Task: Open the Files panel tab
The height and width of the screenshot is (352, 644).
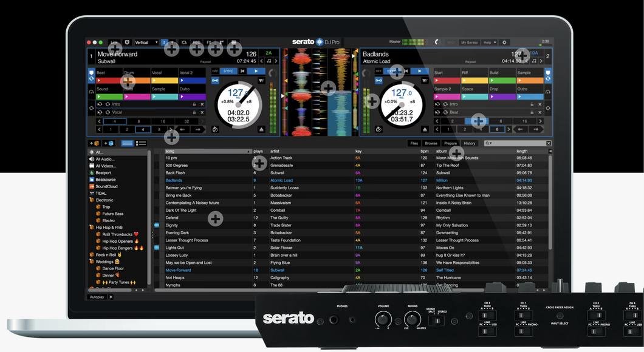Action: [x=414, y=143]
